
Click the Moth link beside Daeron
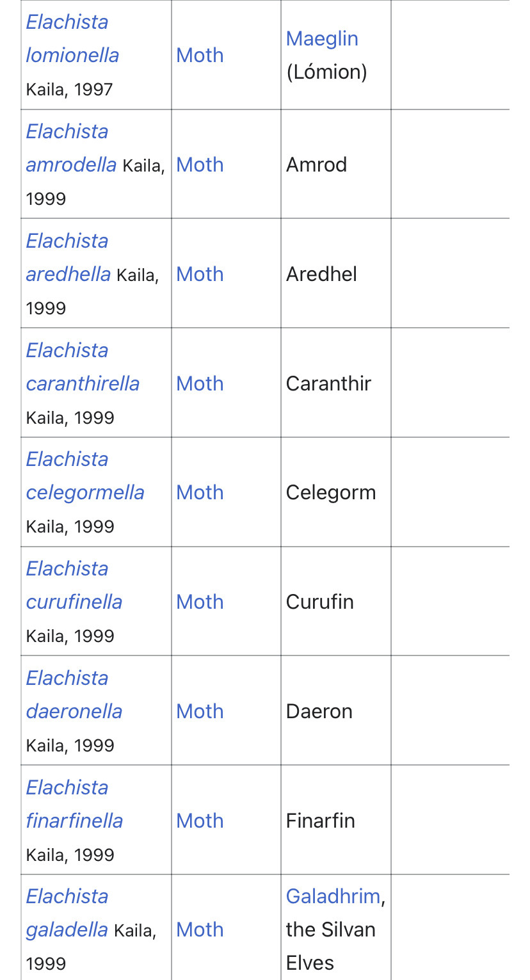coord(200,711)
